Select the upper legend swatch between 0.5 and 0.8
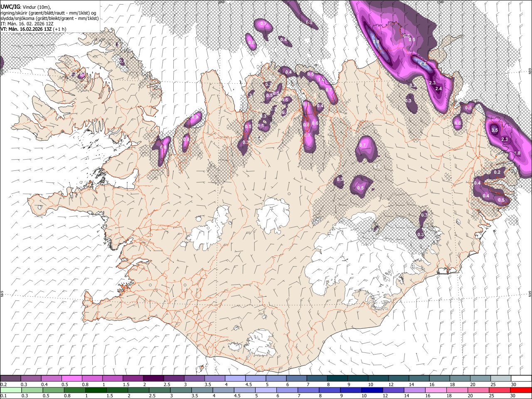The width and height of the screenshot is (532, 399). 71,379
